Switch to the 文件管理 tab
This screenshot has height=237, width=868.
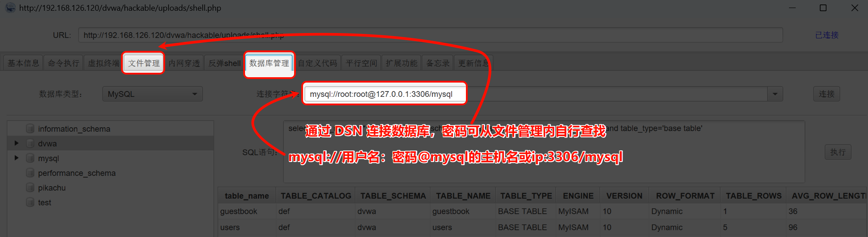click(144, 63)
